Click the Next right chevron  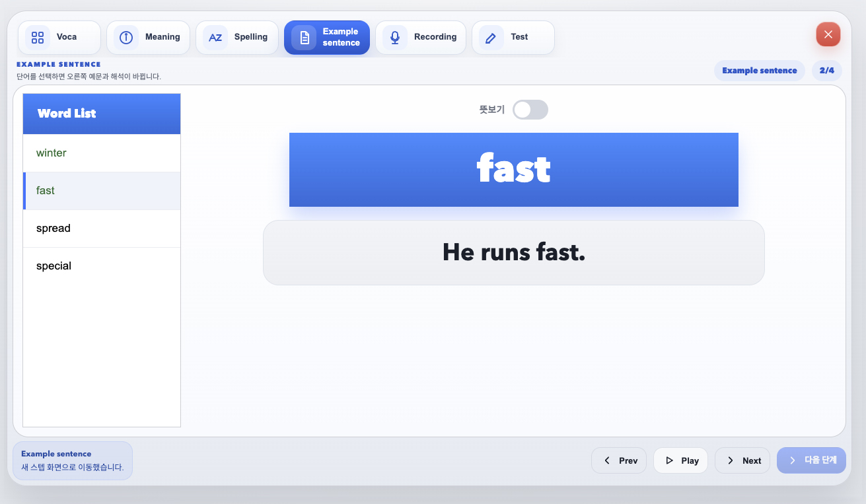click(730, 460)
